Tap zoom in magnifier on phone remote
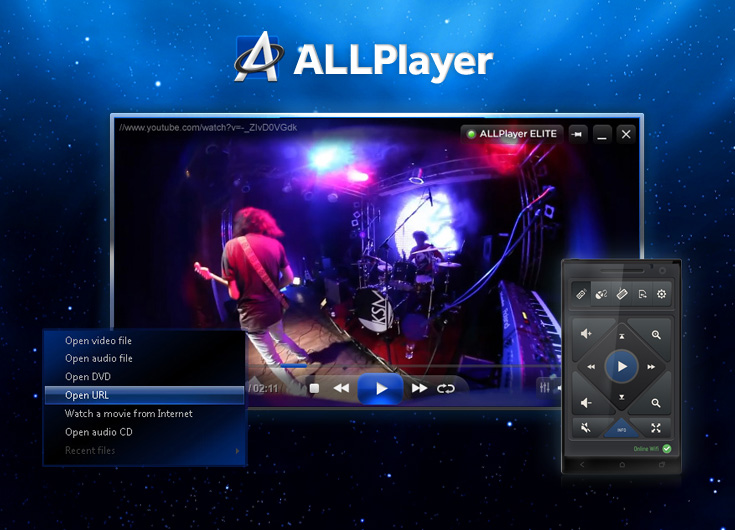Viewport: 735px width, 530px height. pyautogui.click(x=656, y=335)
